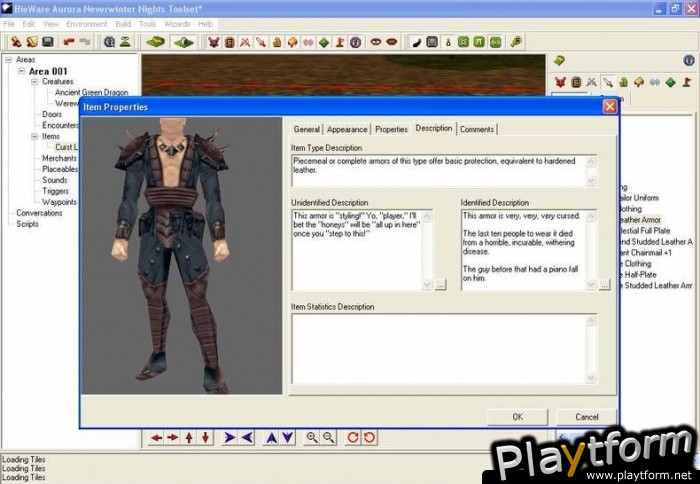Pan camera up with red up arrow

(x=189, y=438)
